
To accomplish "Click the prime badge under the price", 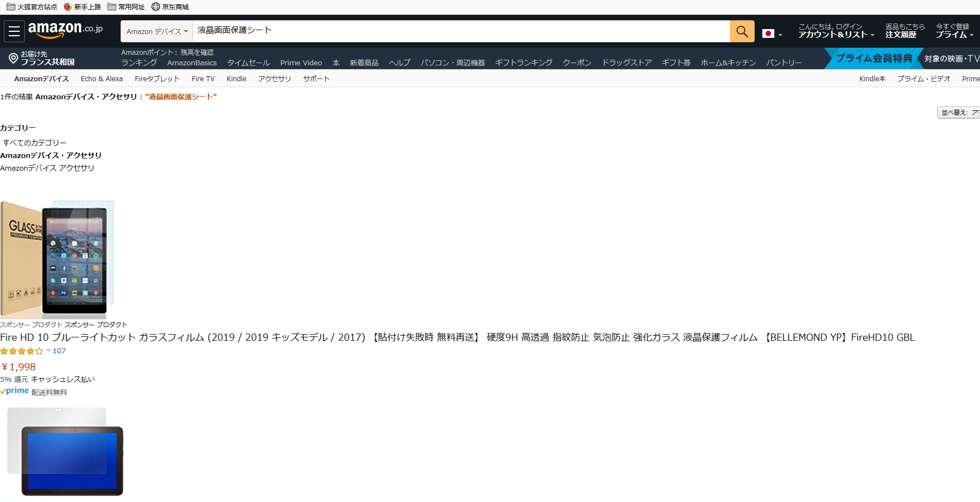I will (15, 391).
